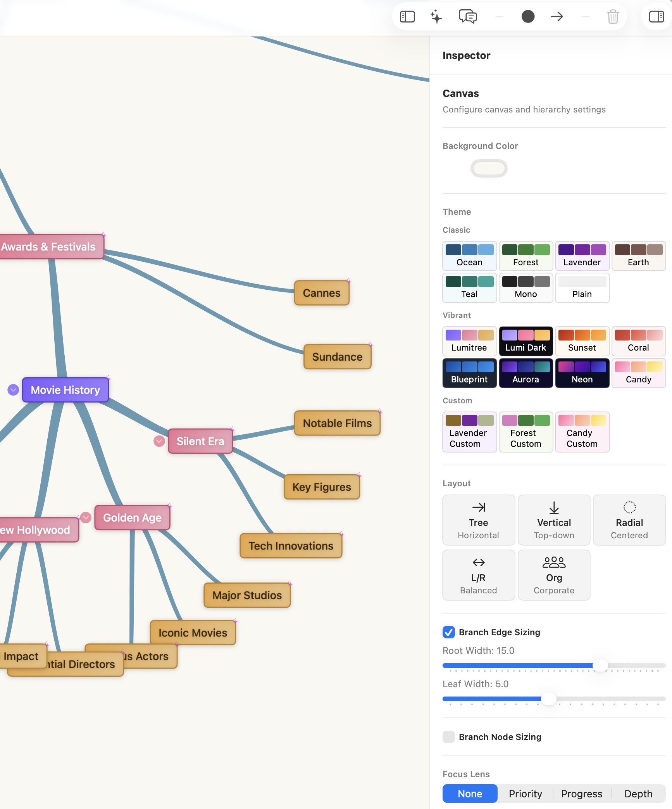672x809 pixels.
Task: Open the Background Color swatch
Action: click(x=489, y=168)
